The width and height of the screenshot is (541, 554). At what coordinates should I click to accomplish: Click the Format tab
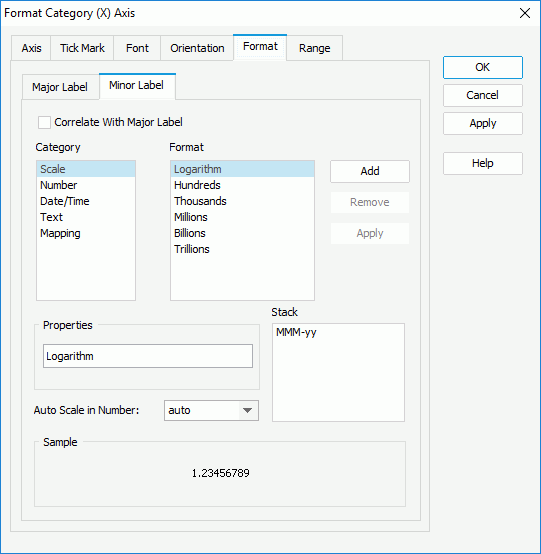click(260, 47)
